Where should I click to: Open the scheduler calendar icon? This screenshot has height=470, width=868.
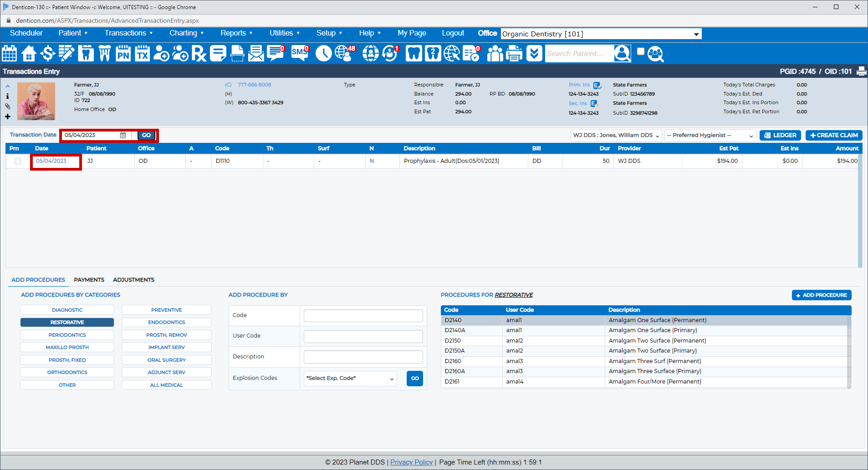pos(10,54)
